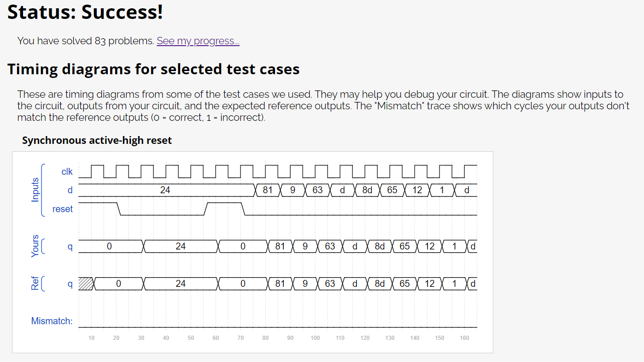The image size is (644, 362).
Task: Select the d input signal label
Action: (70, 190)
